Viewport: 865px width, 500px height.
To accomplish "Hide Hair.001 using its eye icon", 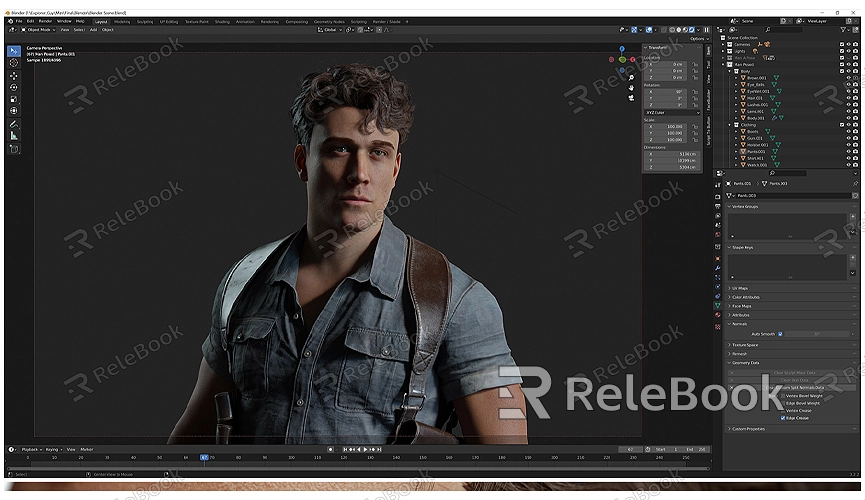I will pyautogui.click(x=848, y=97).
